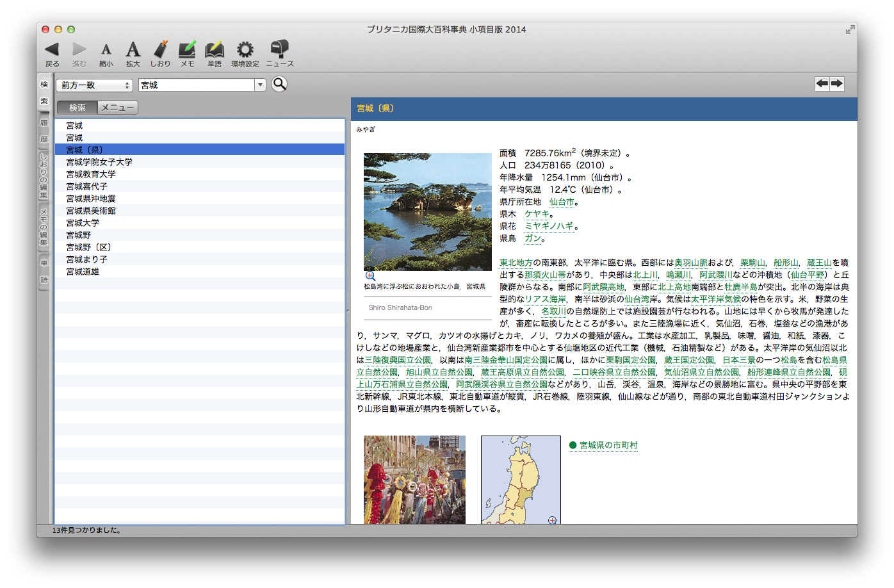
Task: Click the 縮小 shrink text icon
Action: click(x=106, y=50)
